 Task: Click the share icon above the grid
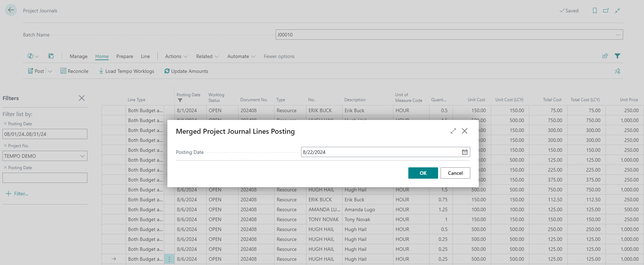(605, 56)
